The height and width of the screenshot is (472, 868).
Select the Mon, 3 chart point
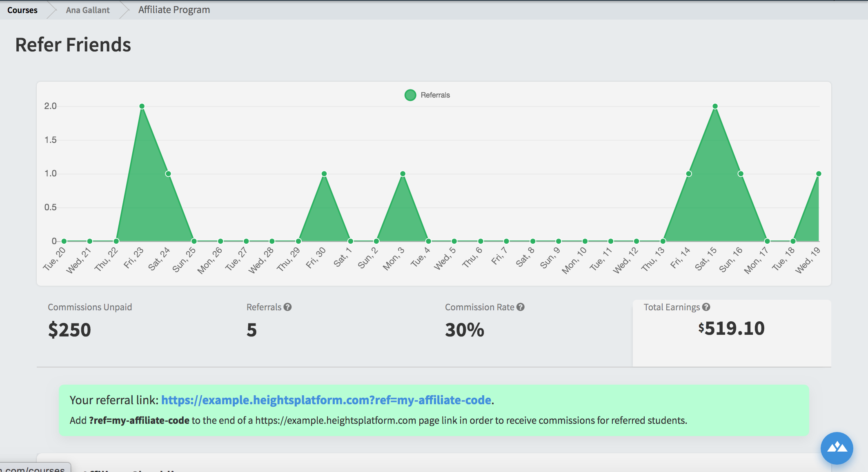[x=403, y=174]
